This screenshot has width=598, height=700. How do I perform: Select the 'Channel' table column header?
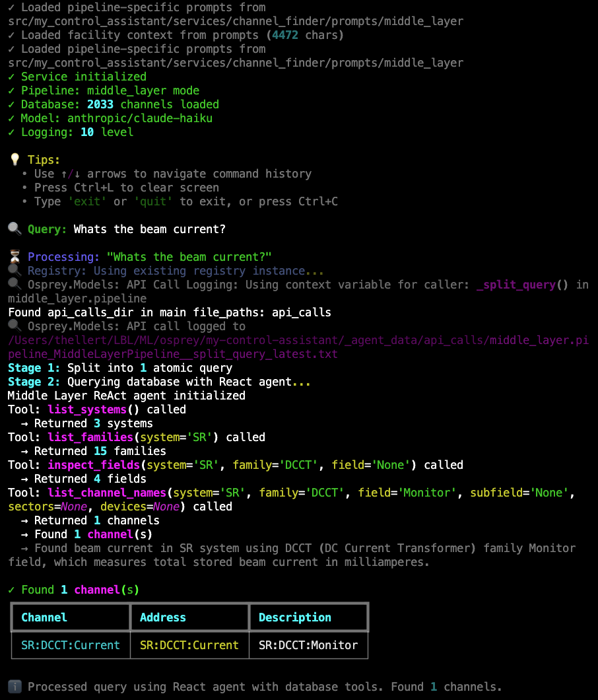[44, 617]
